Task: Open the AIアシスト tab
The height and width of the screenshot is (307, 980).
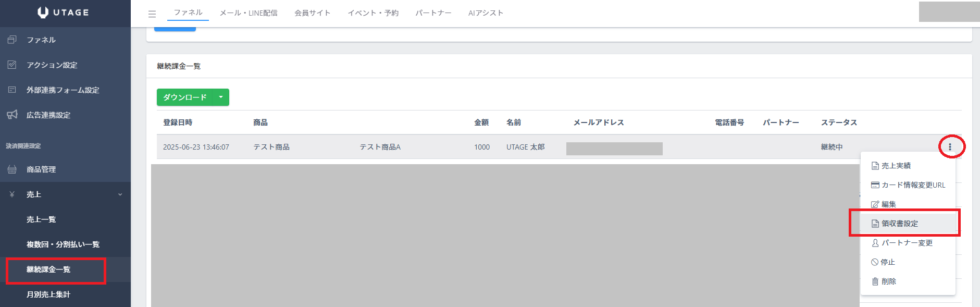Action: coord(486,13)
